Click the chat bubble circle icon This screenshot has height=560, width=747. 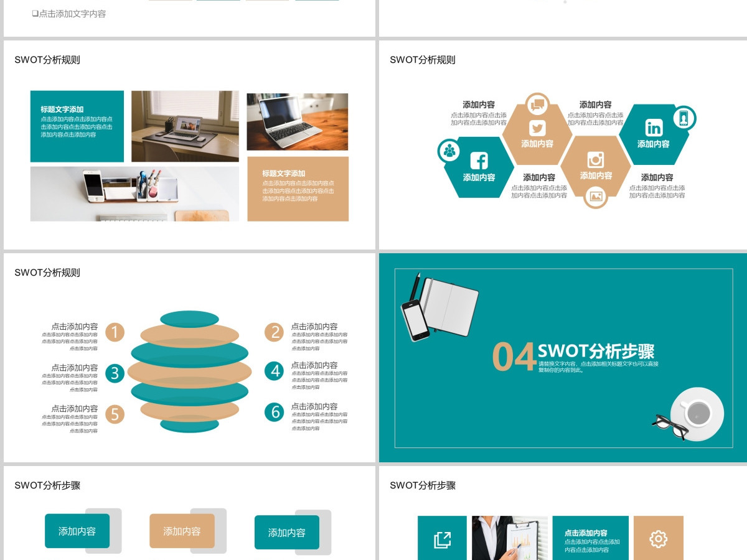[x=537, y=105]
